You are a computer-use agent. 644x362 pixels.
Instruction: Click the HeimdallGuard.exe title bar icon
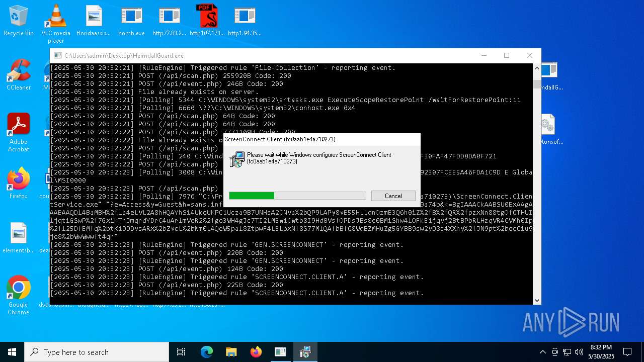pos(58,55)
